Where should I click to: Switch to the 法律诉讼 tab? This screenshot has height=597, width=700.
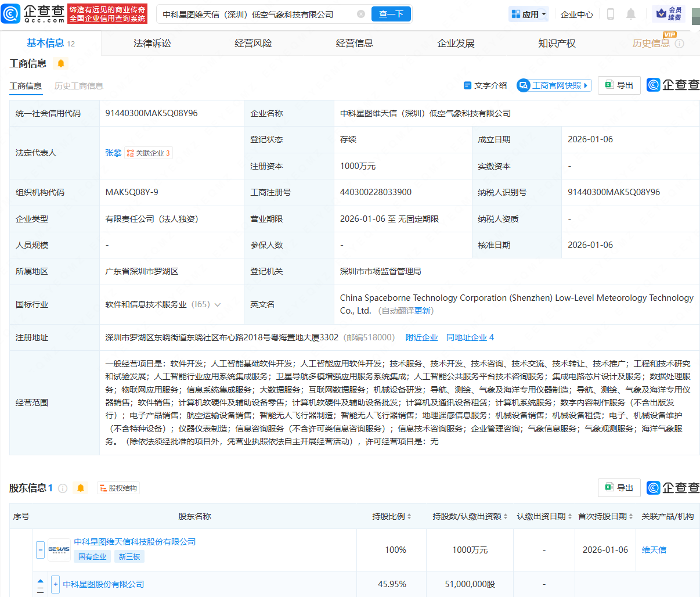point(152,44)
